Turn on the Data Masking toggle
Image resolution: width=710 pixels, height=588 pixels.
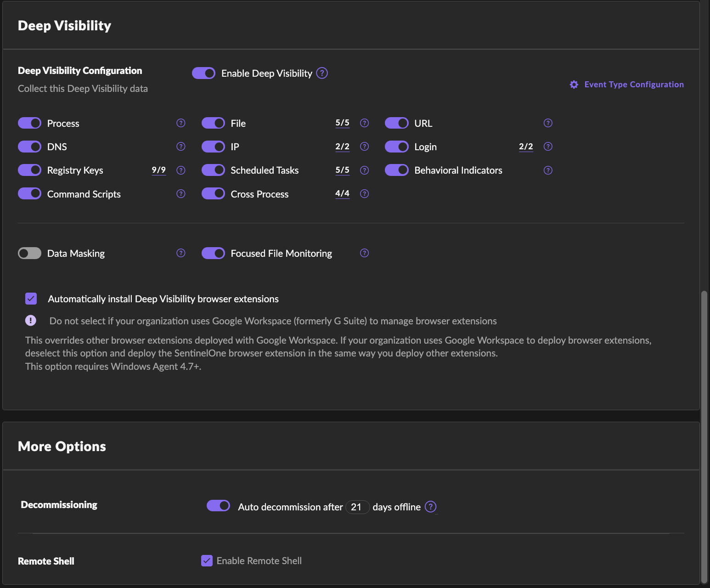[29, 254]
